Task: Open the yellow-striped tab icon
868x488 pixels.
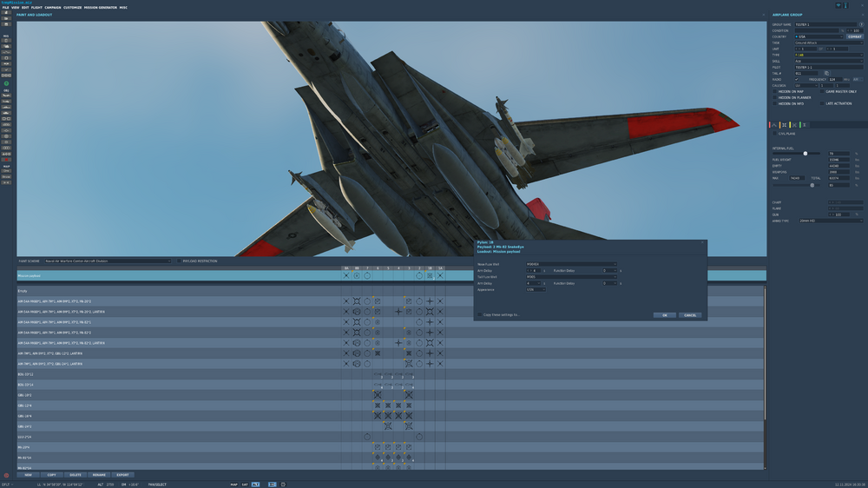Action: tap(794, 125)
